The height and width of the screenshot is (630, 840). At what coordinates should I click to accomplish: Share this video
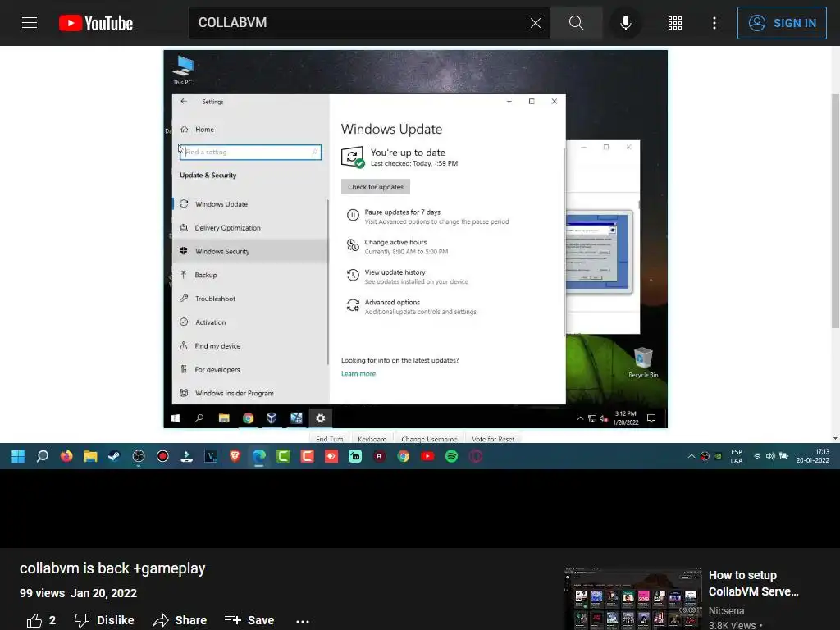tap(180, 620)
